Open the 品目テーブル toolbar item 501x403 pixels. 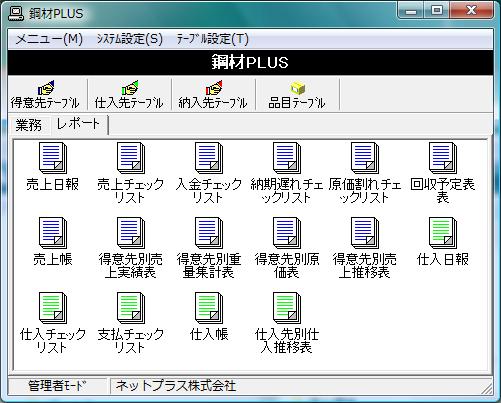(297, 95)
